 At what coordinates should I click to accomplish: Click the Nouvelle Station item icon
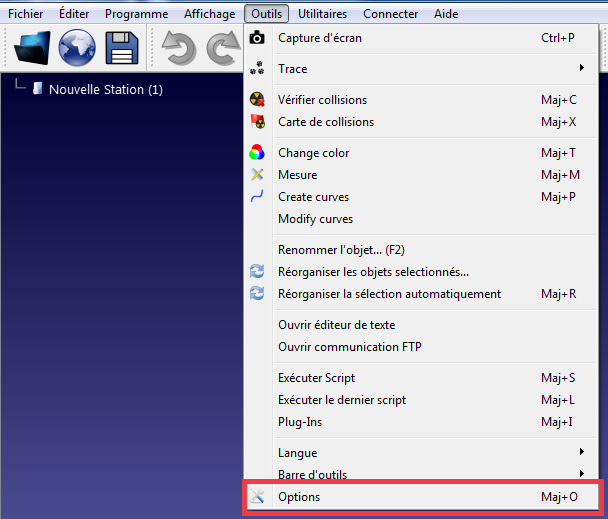[38, 88]
